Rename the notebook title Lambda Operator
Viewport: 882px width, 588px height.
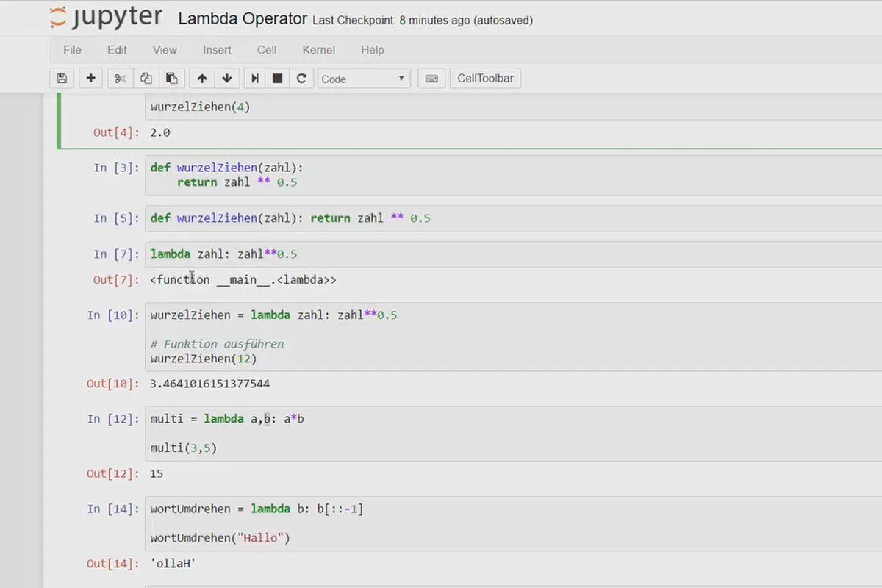(243, 19)
